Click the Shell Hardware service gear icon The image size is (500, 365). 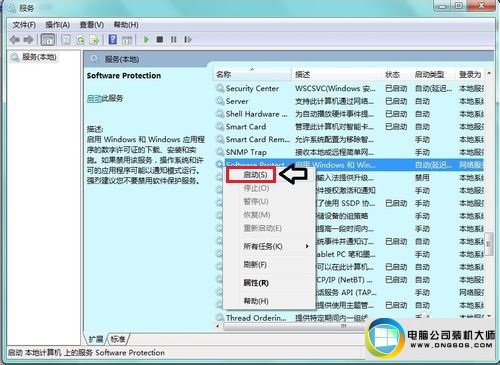220,114
